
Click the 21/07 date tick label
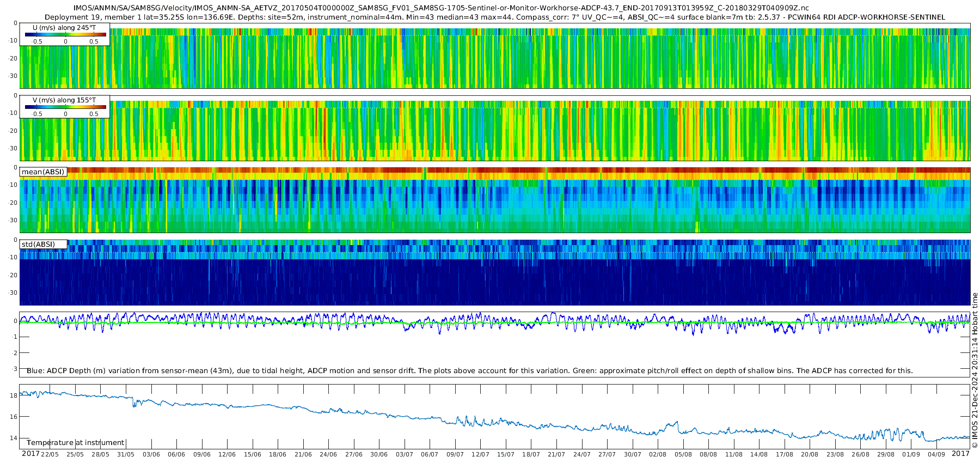pyautogui.click(x=556, y=454)
